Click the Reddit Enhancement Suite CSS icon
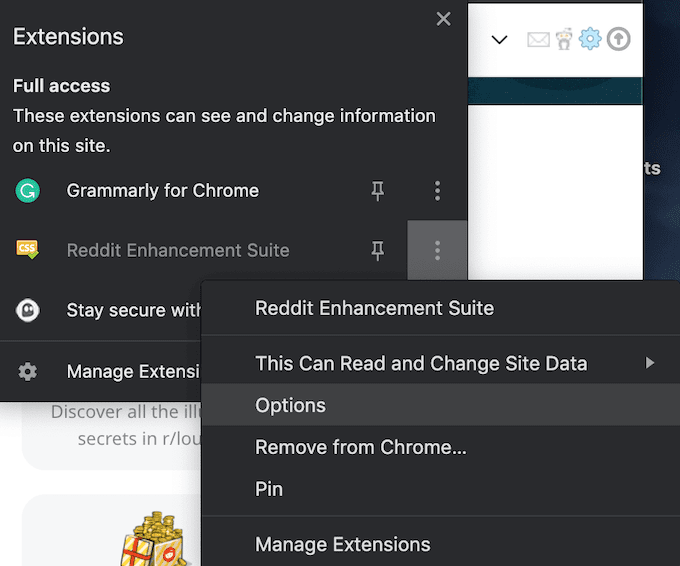Image resolution: width=680 pixels, height=566 pixels. click(x=28, y=250)
